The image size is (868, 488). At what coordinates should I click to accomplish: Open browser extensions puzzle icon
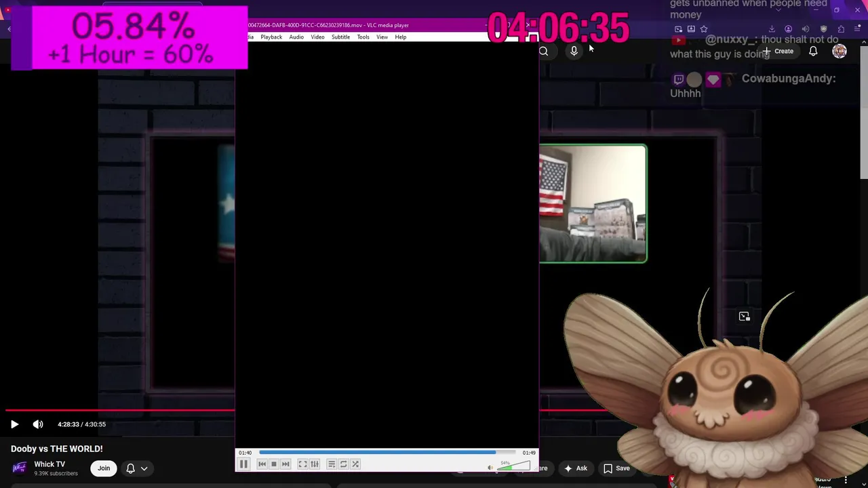(841, 29)
